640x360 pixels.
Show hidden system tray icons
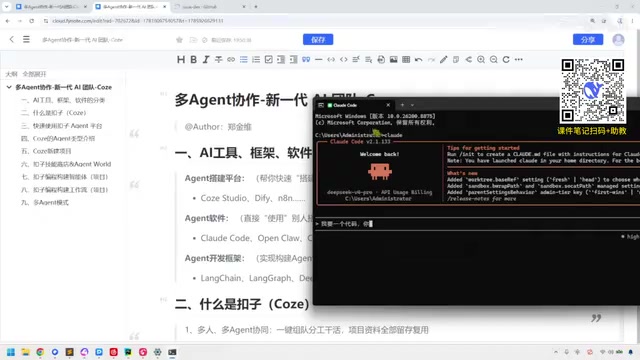[x=556, y=352]
